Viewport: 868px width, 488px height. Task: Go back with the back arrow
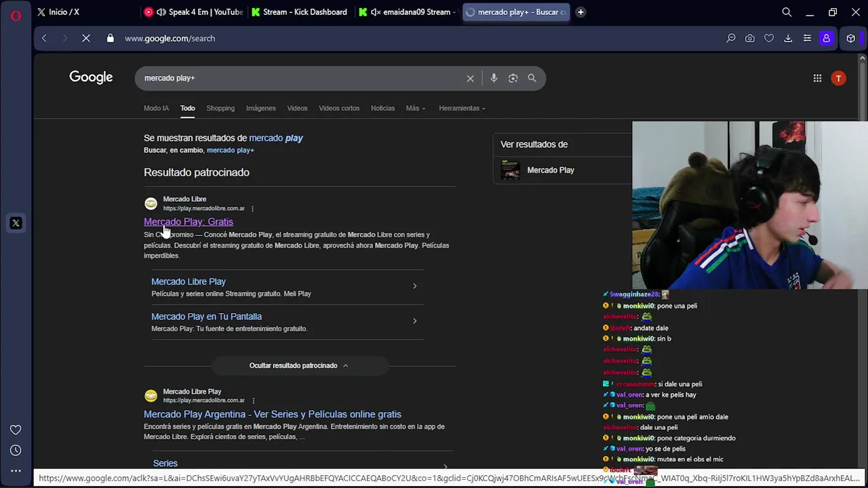pyautogui.click(x=44, y=39)
